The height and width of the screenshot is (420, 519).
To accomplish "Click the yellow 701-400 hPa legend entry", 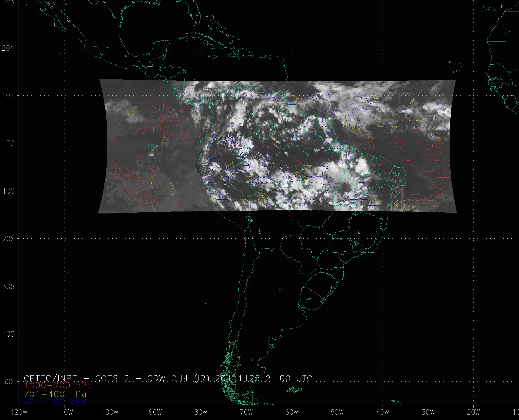I will (x=55, y=394).
